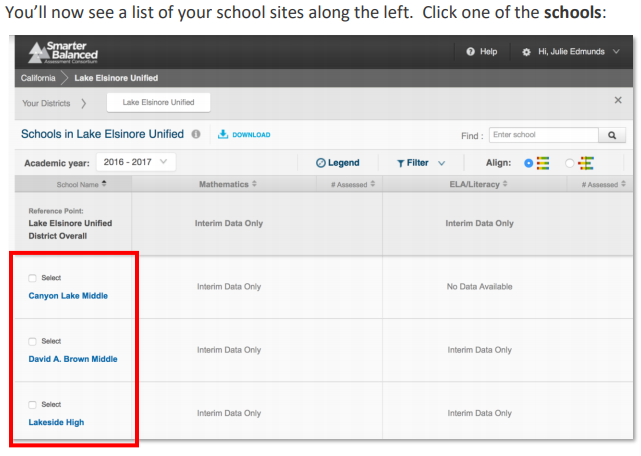Sort the Mathematics # Assessed column
Screen dimensions: 641x456
click(x=353, y=184)
